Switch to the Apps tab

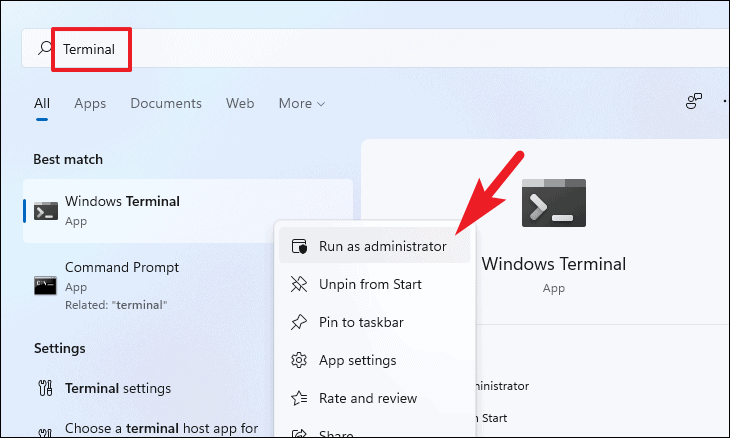[90, 103]
